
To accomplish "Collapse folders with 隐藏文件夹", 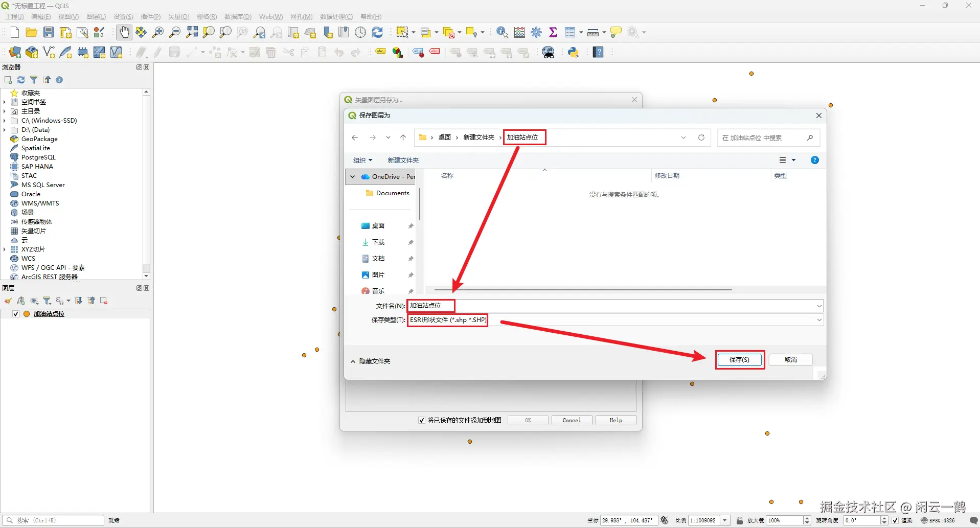I will tap(371, 361).
